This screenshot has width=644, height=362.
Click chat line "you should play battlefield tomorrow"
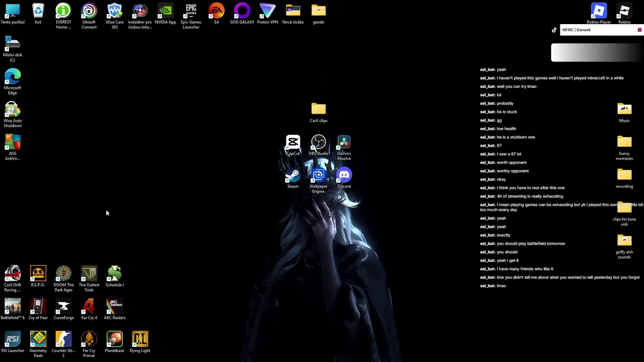tap(522, 243)
